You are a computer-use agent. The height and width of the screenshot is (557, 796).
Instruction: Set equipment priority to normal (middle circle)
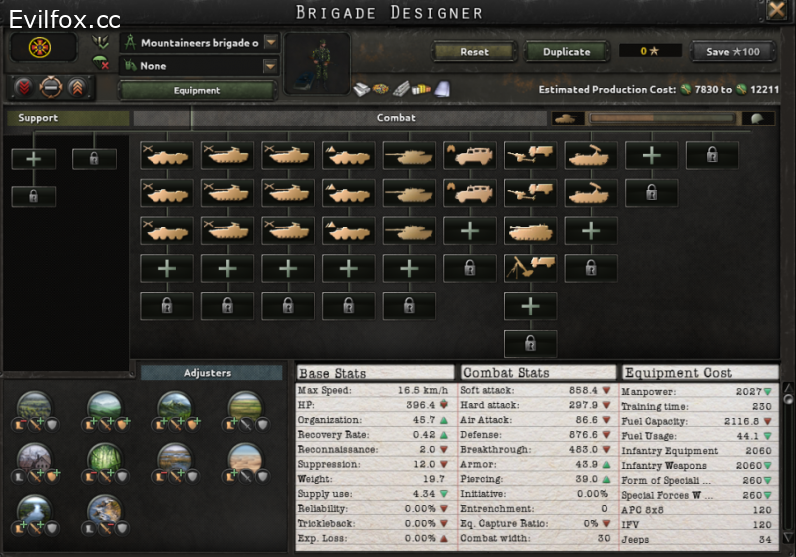click(x=51, y=87)
